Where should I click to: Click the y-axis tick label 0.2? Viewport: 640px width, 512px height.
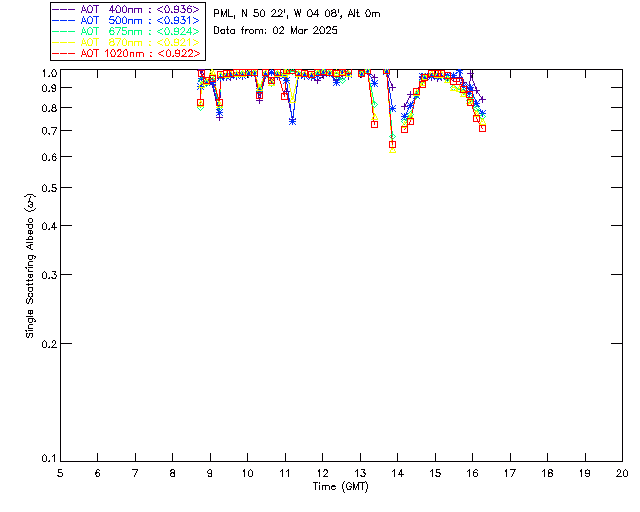(x=46, y=344)
